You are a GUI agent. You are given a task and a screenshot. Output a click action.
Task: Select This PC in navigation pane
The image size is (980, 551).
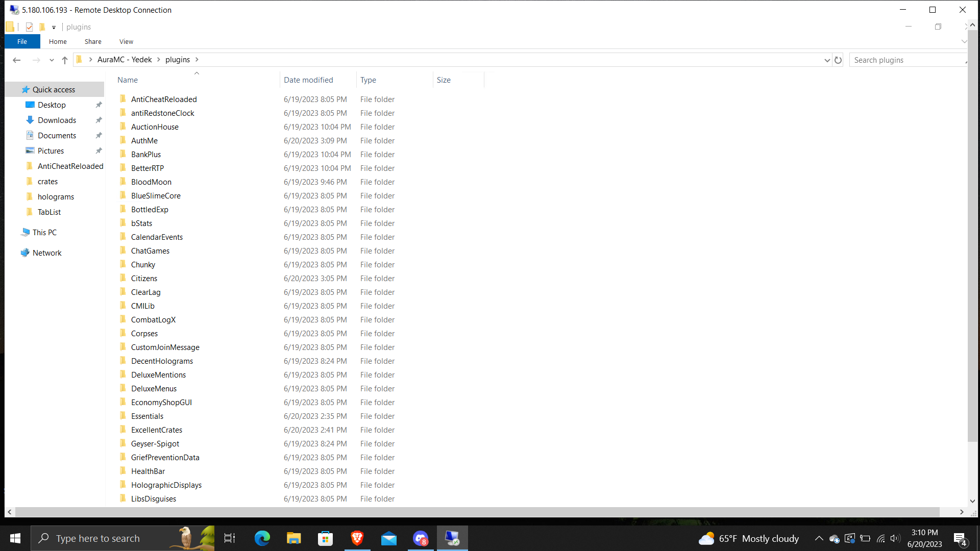click(x=44, y=233)
